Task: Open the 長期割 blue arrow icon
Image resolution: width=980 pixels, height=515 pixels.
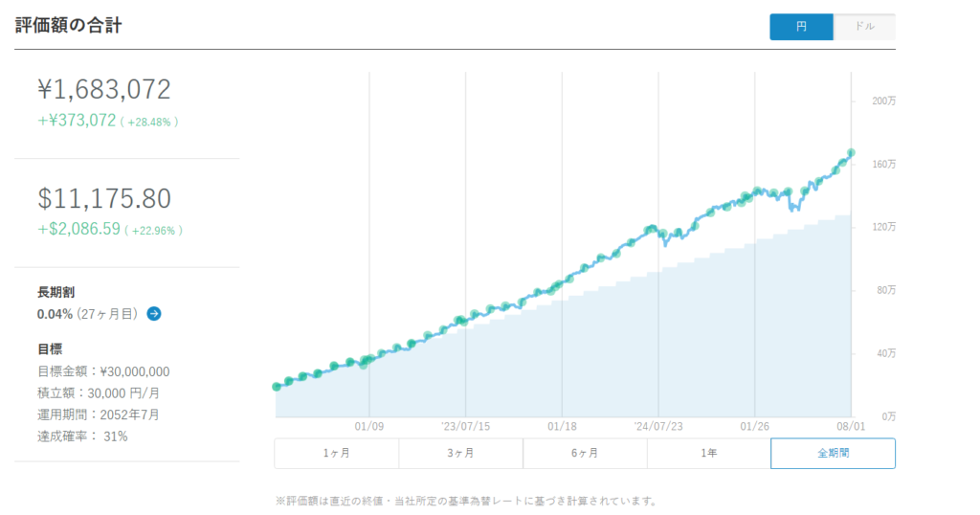Action: [x=154, y=314]
